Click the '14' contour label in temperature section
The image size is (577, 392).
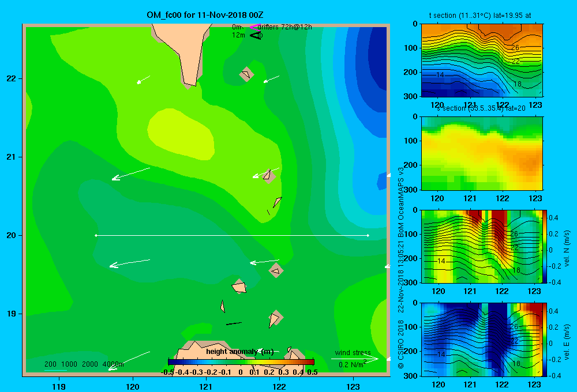[x=440, y=74]
